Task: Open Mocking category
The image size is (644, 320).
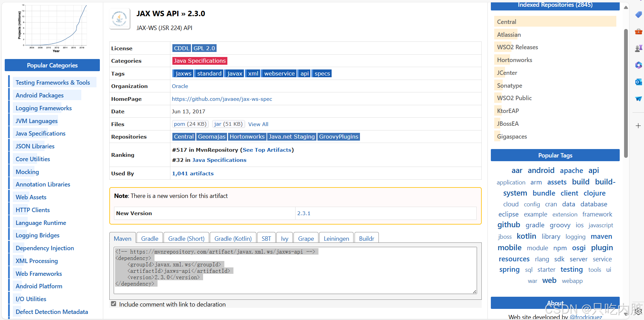Action: (27, 172)
